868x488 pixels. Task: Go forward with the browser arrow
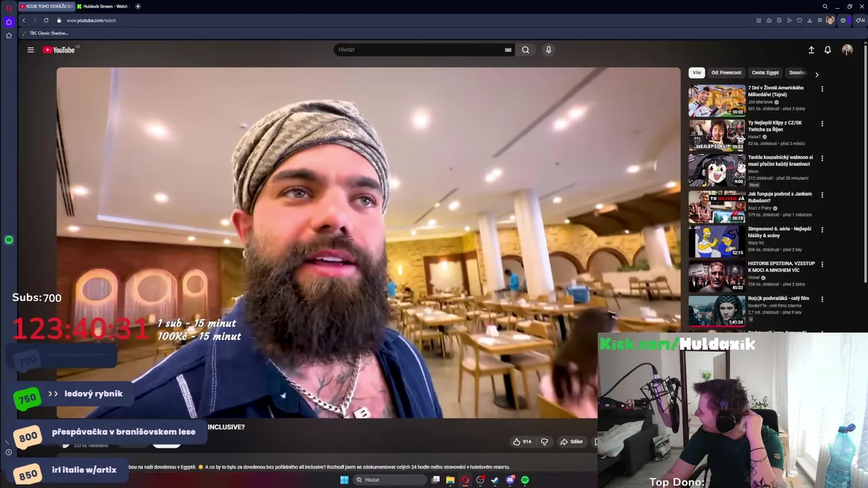coord(35,20)
